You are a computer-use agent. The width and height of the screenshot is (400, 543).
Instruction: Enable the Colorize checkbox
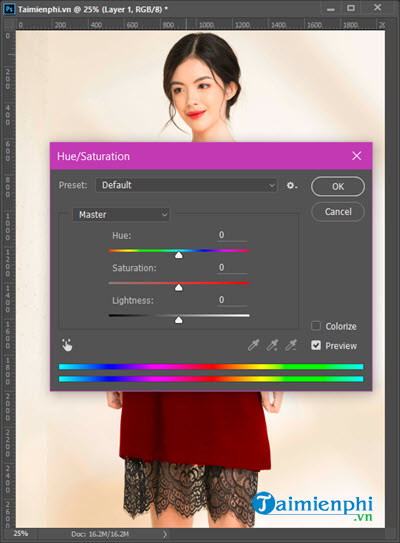[x=315, y=326]
